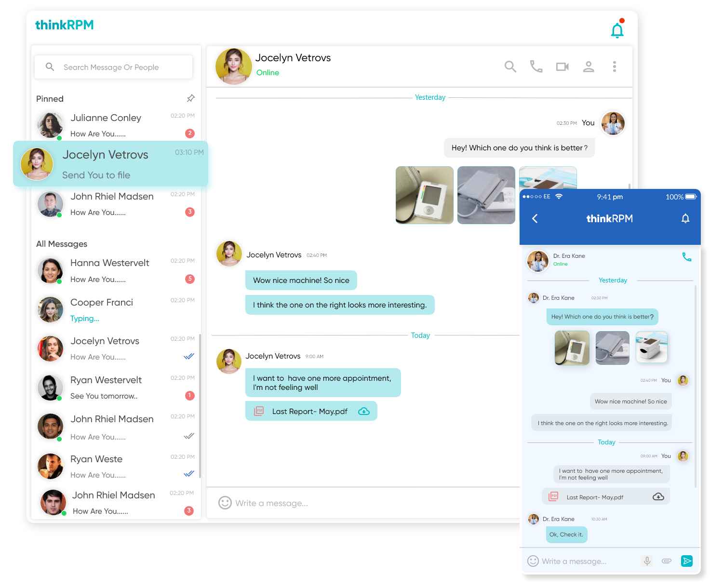Open the three-dot options menu
This screenshot has width=723, height=588.
tap(615, 66)
